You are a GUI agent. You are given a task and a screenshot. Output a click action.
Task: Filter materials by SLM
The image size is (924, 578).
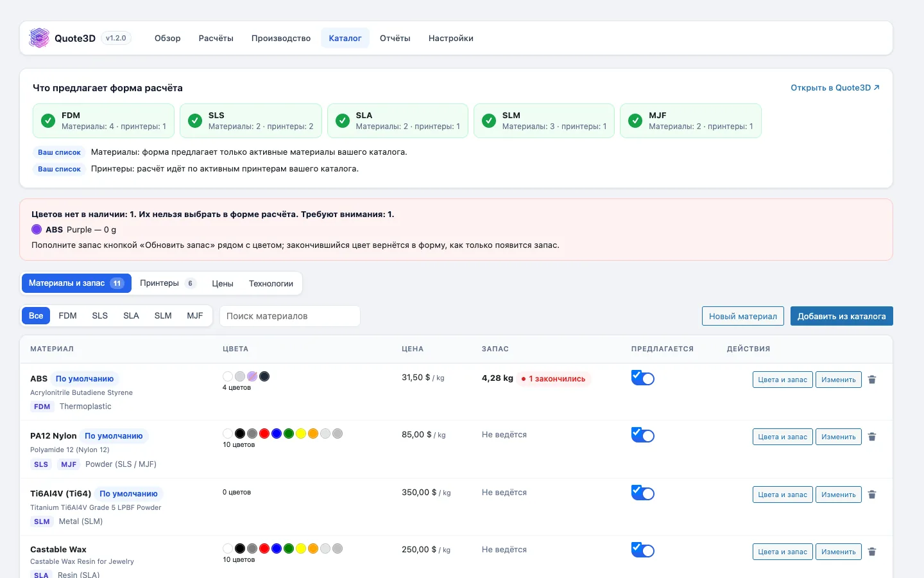click(x=163, y=315)
